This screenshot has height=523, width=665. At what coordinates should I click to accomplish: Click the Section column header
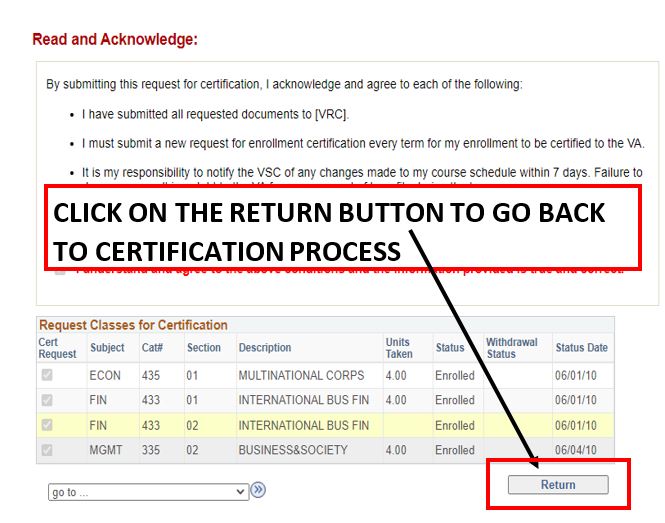(x=204, y=348)
